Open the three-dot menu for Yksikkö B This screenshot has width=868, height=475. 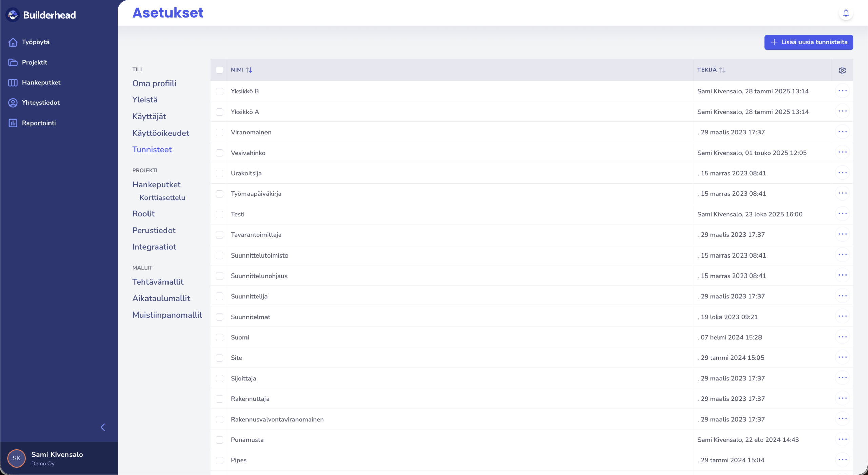click(842, 91)
